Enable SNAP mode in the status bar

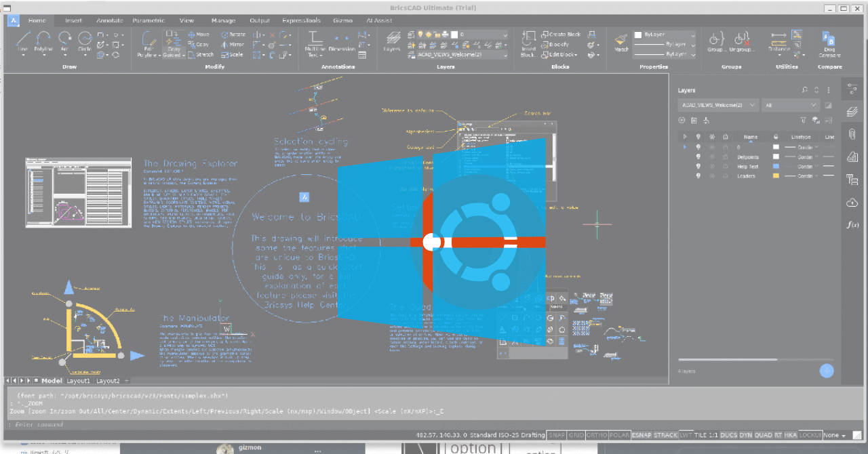(557, 434)
